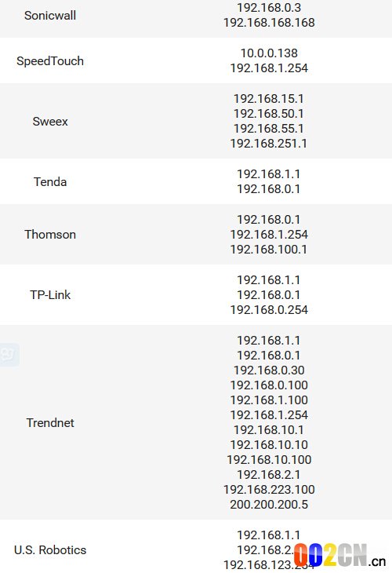
Task: Click 192.168.223.100 in Trendnet row
Action: click(269, 489)
